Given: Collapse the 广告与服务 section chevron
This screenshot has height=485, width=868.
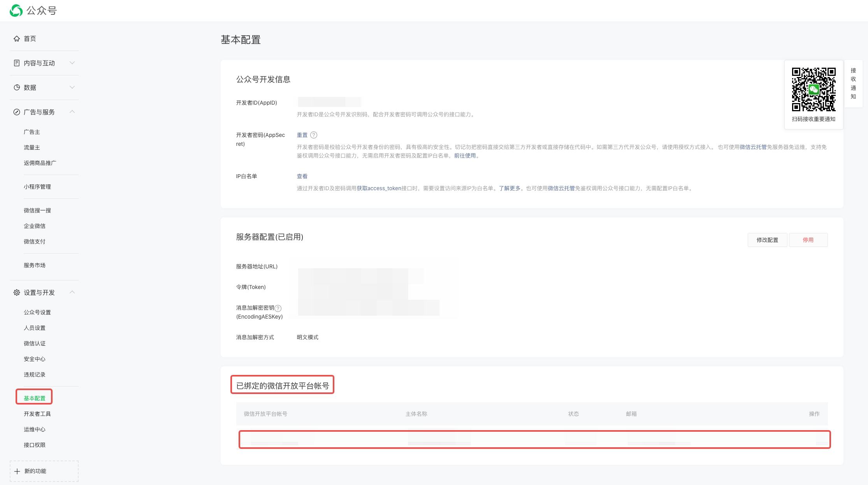Looking at the screenshot, I should pos(72,112).
